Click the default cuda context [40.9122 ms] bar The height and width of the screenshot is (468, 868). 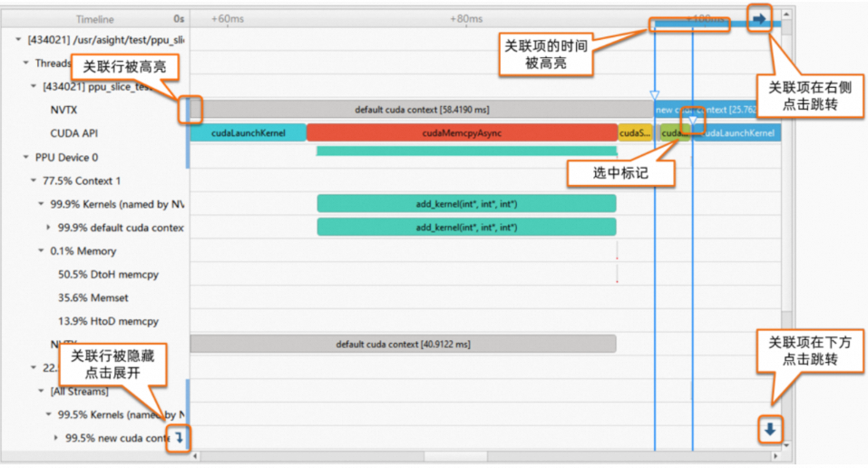(403, 344)
